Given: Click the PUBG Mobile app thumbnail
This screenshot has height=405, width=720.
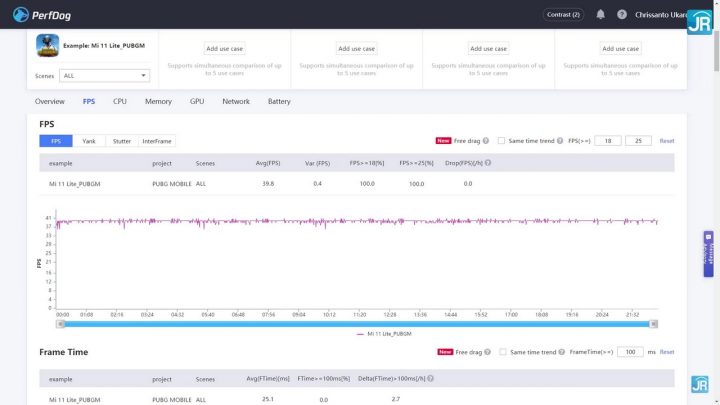Looking at the screenshot, I should 47,45.
